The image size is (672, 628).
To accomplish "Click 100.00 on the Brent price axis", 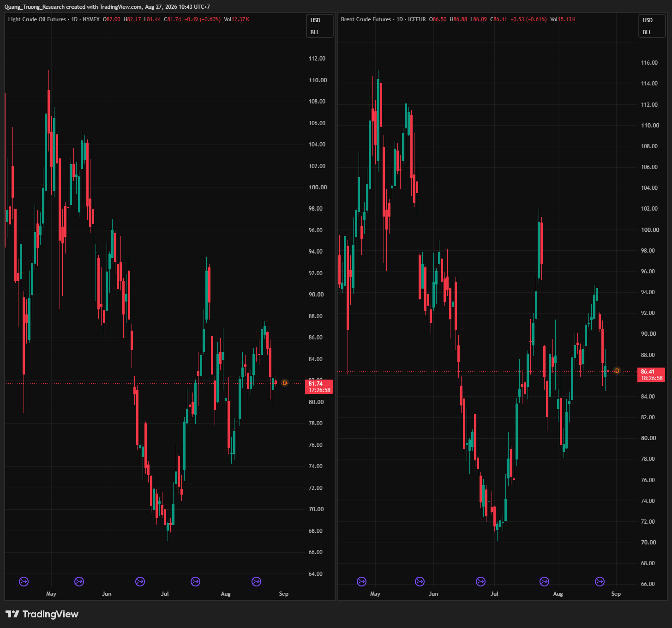I will tap(650, 229).
